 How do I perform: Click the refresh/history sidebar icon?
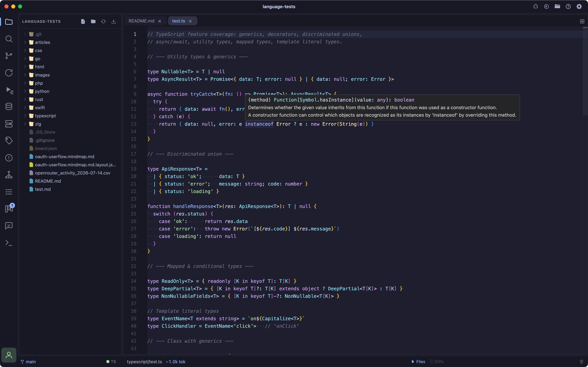9,73
